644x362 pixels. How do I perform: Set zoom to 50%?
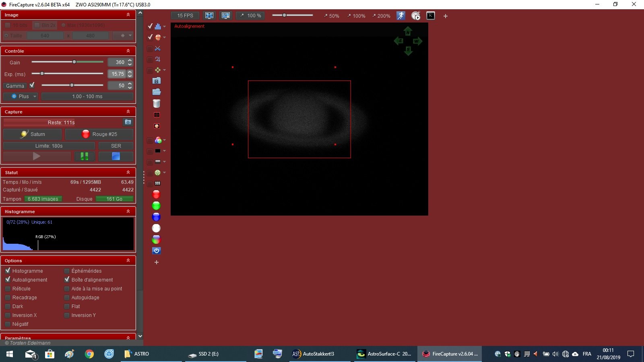(x=331, y=16)
